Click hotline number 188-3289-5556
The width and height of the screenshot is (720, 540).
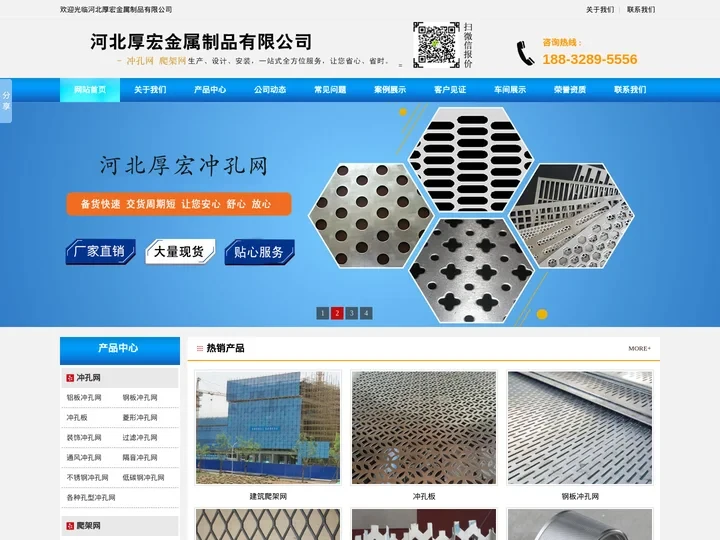pyautogui.click(x=590, y=59)
